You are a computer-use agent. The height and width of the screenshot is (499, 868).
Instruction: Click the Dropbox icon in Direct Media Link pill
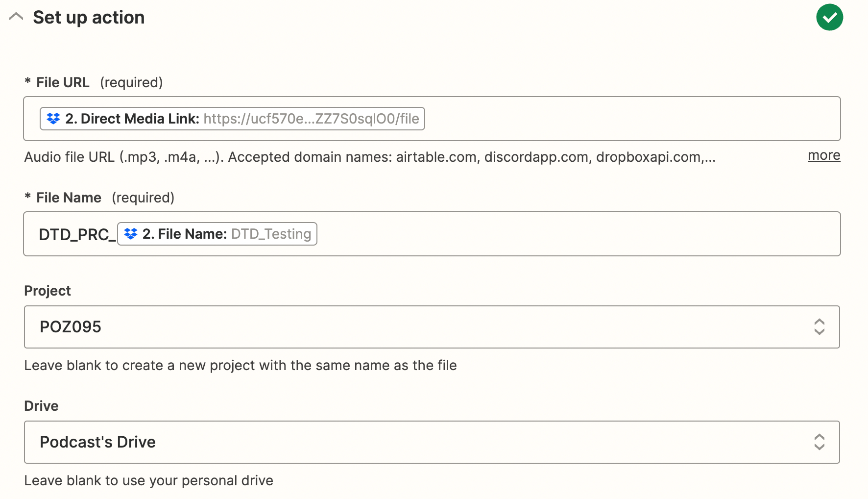(53, 119)
